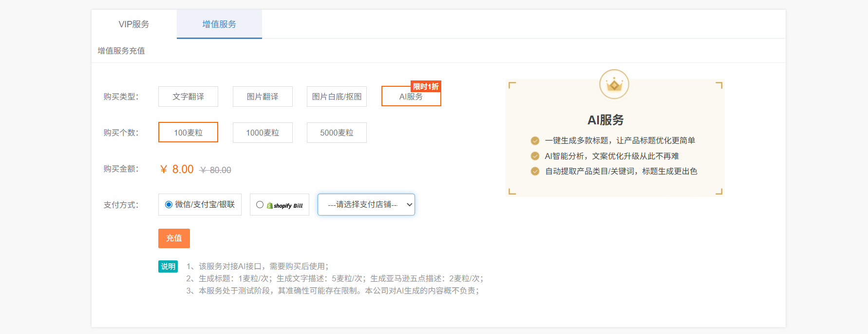Choose 图片白底/抠图 purchase type
This screenshot has width=868, height=334.
pos(337,97)
